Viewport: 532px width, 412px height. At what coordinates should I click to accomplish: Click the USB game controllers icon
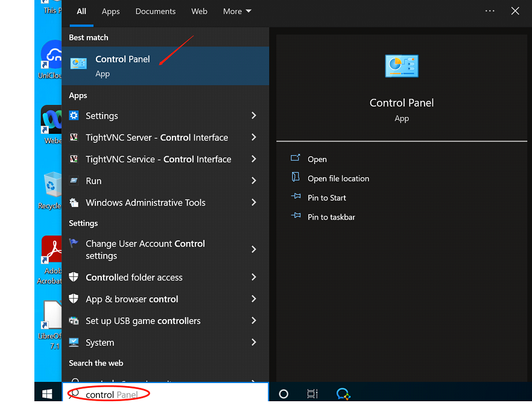click(74, 320)
